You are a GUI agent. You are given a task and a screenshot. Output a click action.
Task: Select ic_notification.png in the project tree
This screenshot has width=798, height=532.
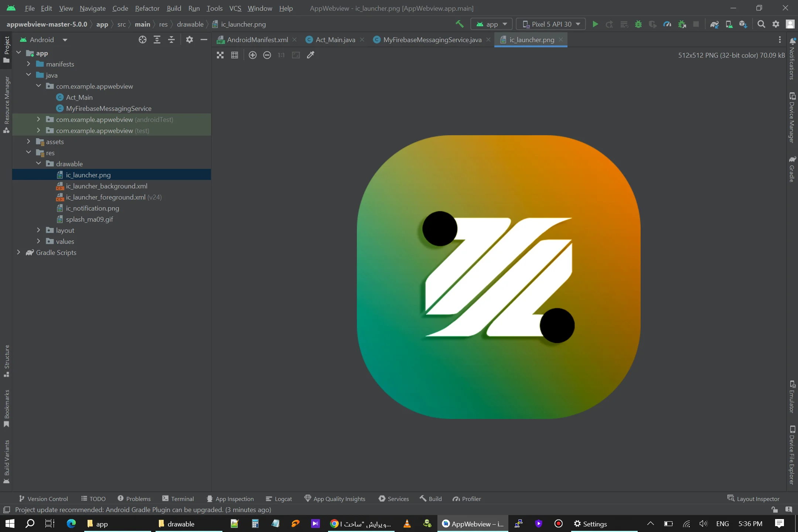92,208
